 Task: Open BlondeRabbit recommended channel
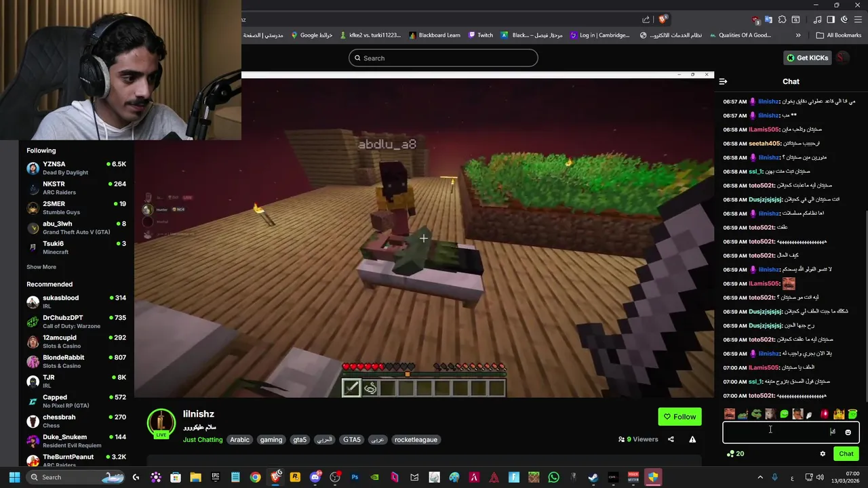76,361
